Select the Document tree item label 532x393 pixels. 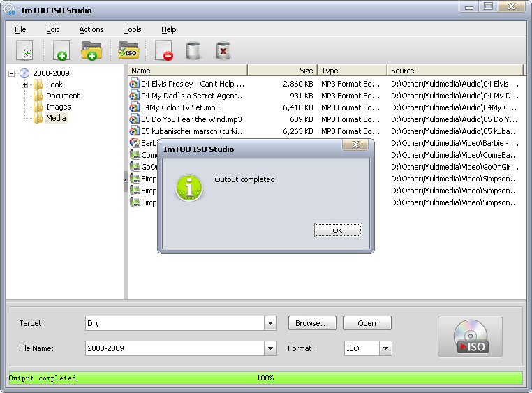pyautogui.click(x=63, y=96)
